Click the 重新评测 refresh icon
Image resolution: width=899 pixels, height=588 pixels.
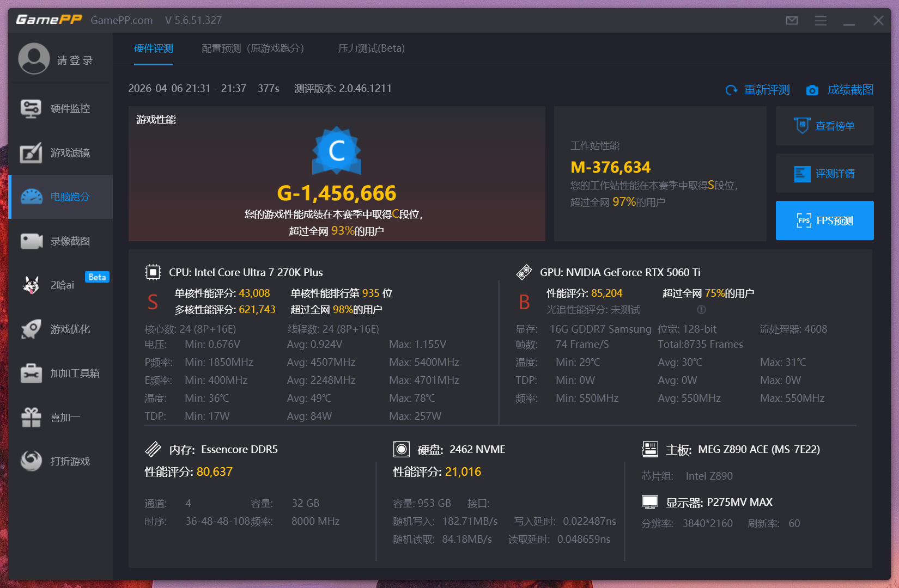[731, 90]
